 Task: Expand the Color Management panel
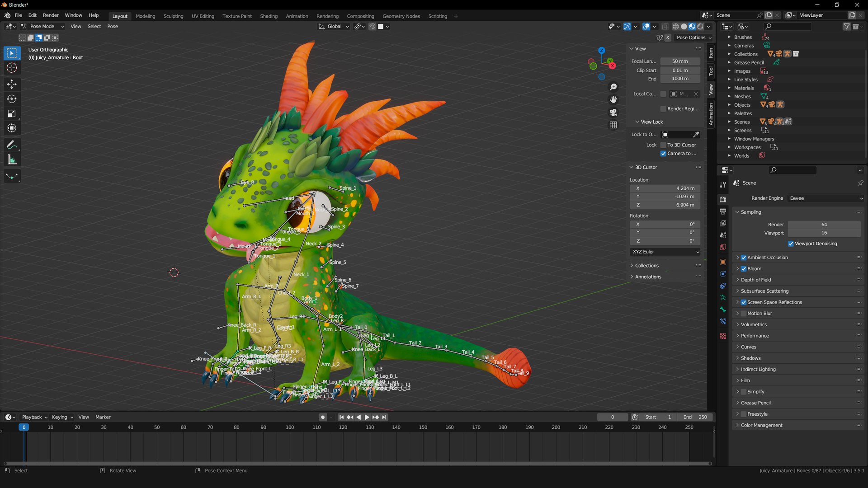point(761,426)
